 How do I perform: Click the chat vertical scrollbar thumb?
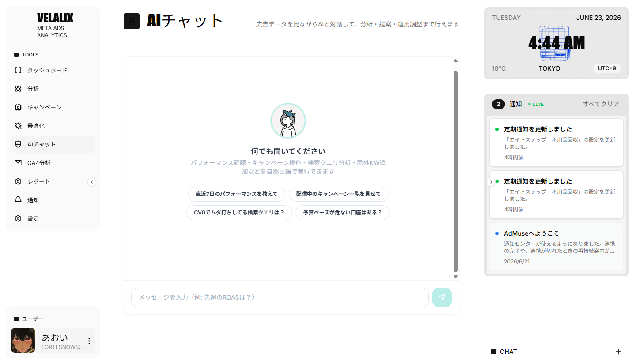tap(456, 172)
